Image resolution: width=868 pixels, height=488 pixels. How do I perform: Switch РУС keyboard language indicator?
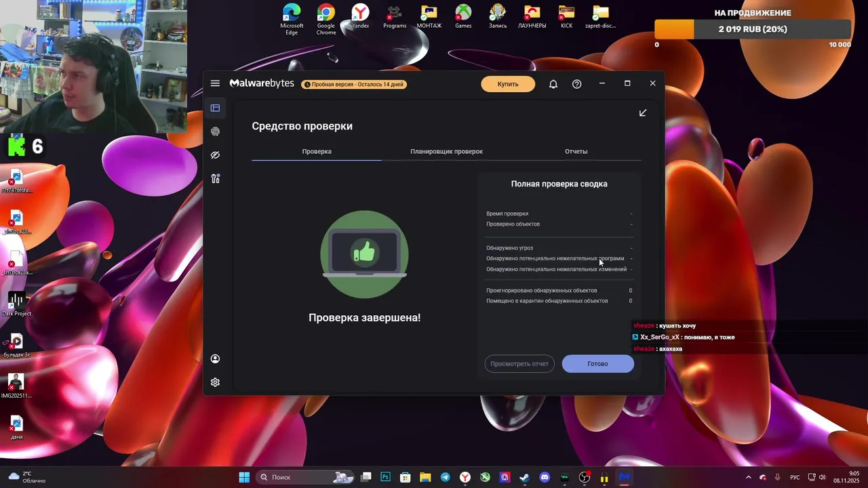[795, 477]
